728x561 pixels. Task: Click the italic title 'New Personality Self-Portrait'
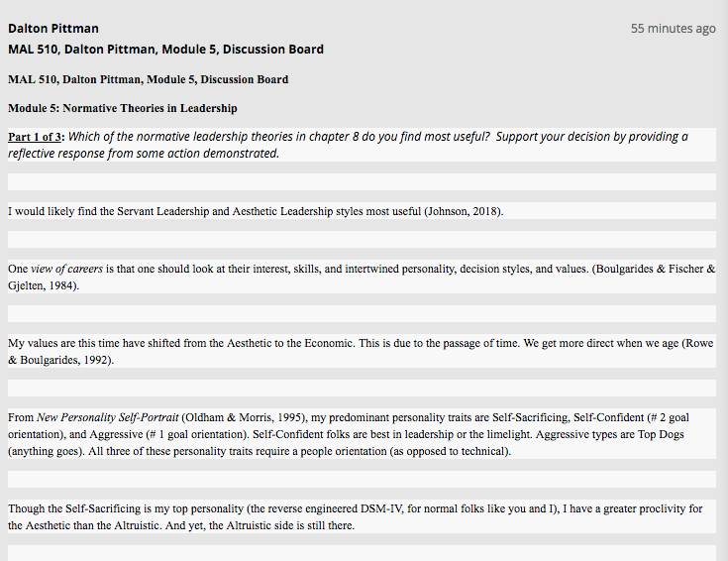click(x=108, y=417)
